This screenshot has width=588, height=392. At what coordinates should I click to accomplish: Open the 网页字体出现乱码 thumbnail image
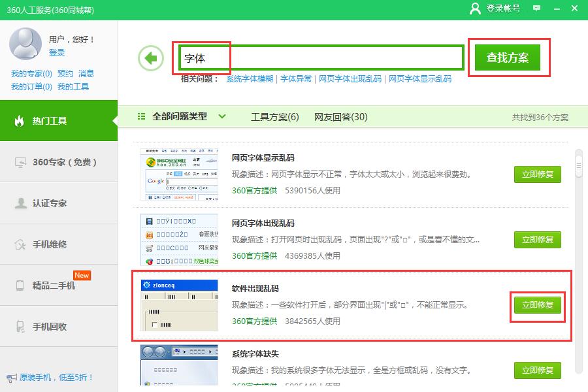point(179,240)
